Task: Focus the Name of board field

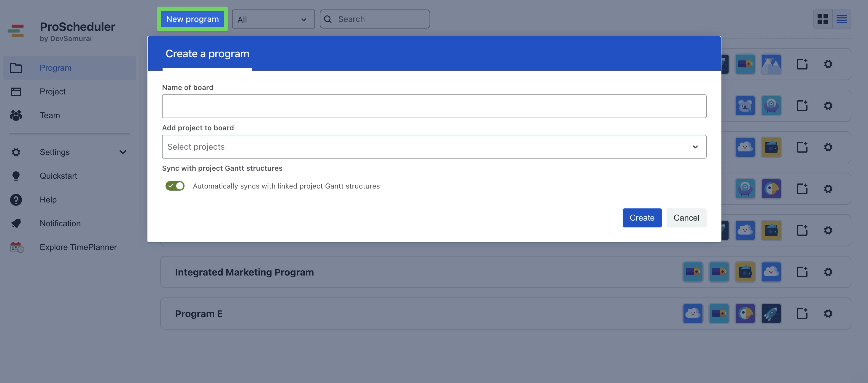Action: tap(434, 106)
